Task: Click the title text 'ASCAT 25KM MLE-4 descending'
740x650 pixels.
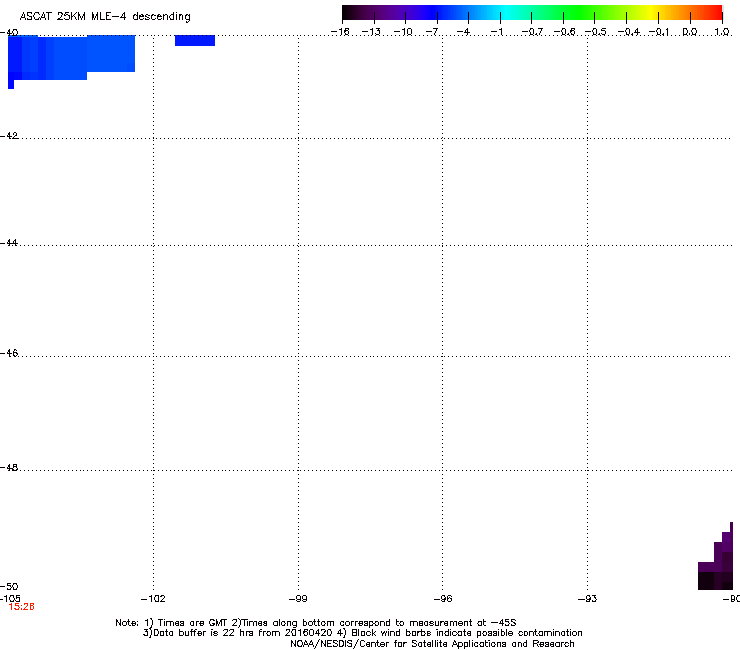Action: click(x=105, y=17)
